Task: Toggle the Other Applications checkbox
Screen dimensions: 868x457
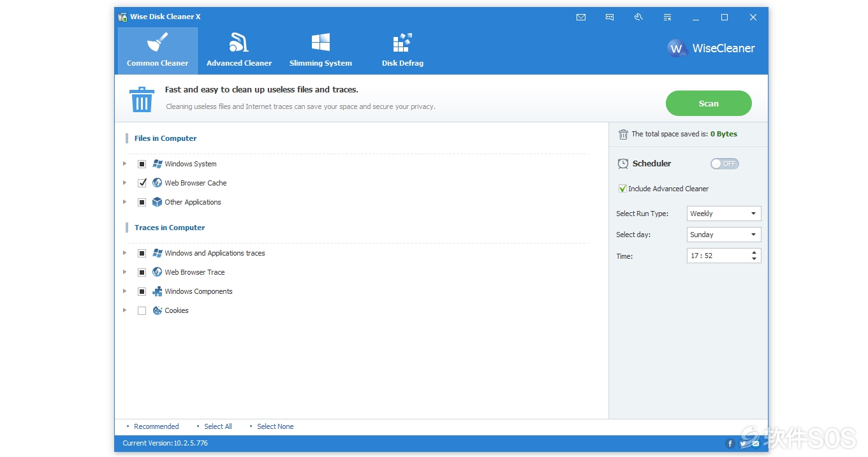Action: (x=142, y=202)
